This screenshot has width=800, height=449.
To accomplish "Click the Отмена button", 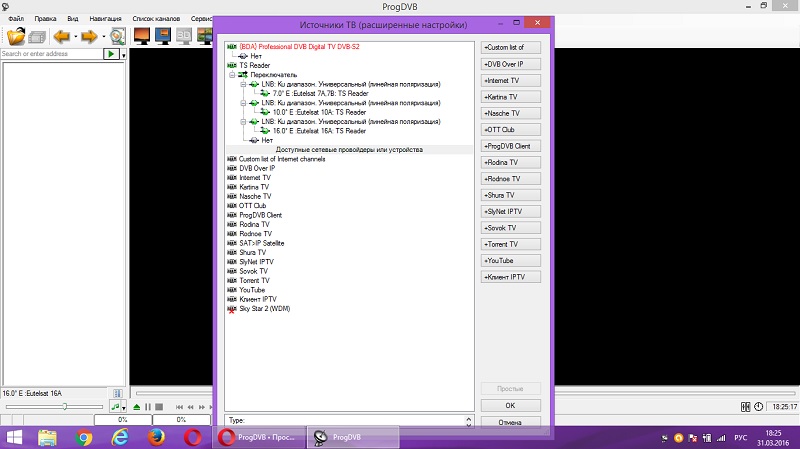I will click(x=510, y=422).
